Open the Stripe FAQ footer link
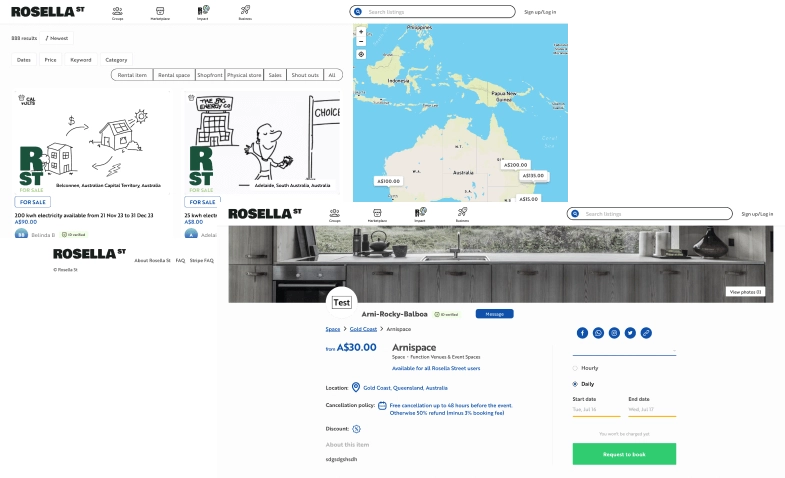 point(201,260)
